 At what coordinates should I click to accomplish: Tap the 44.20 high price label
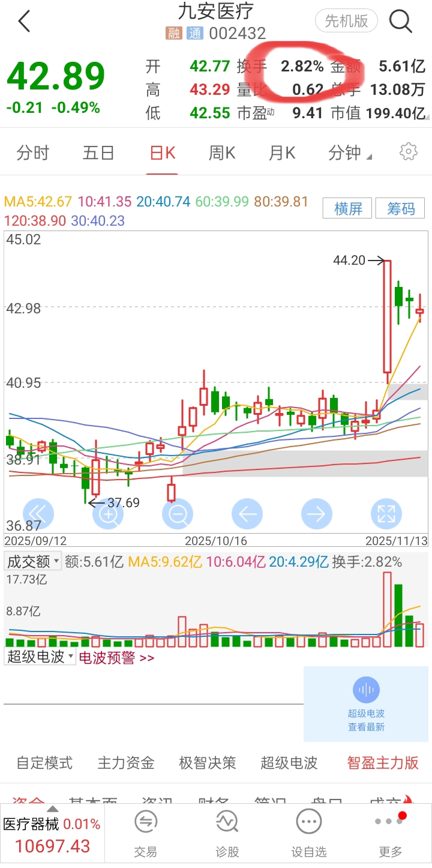[349, 260]
